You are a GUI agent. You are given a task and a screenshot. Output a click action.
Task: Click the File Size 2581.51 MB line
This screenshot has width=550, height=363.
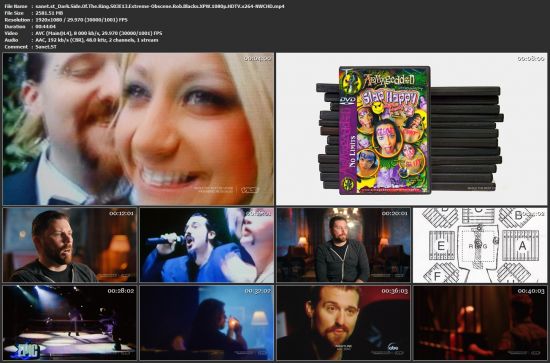[x=34, y=13]
